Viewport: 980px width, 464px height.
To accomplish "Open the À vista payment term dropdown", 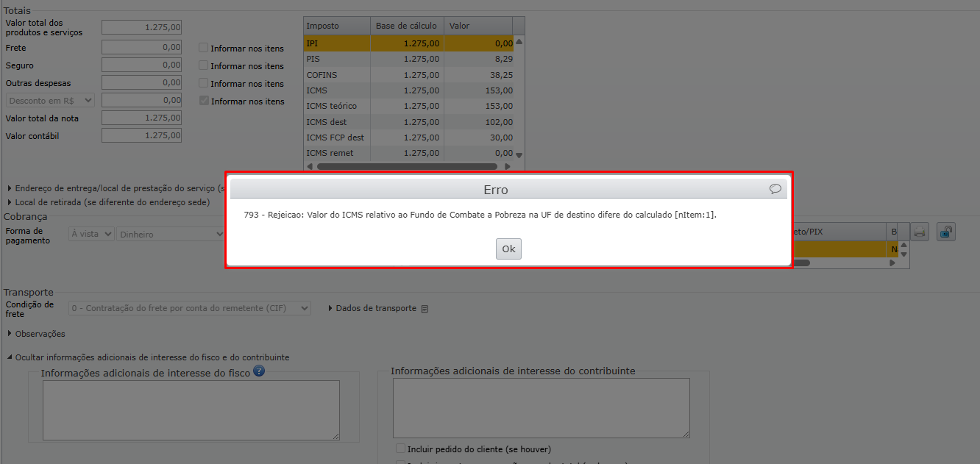I will [91, 234].
